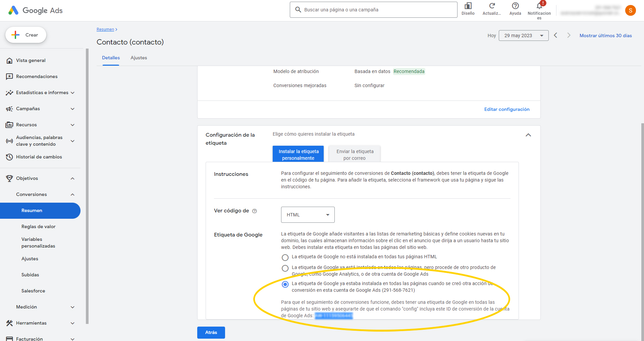The image size is (644, 341).
Task: Open Salesforce in the sidebar
Action: 33,291
